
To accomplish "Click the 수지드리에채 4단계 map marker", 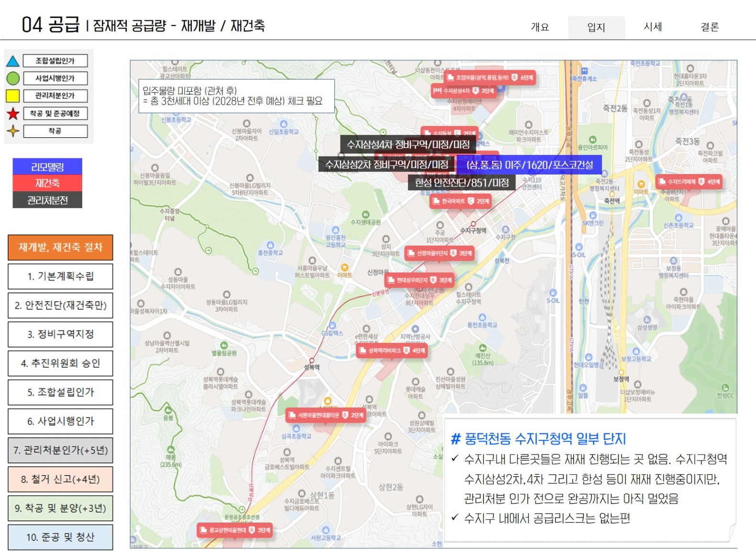I will 689,182.
